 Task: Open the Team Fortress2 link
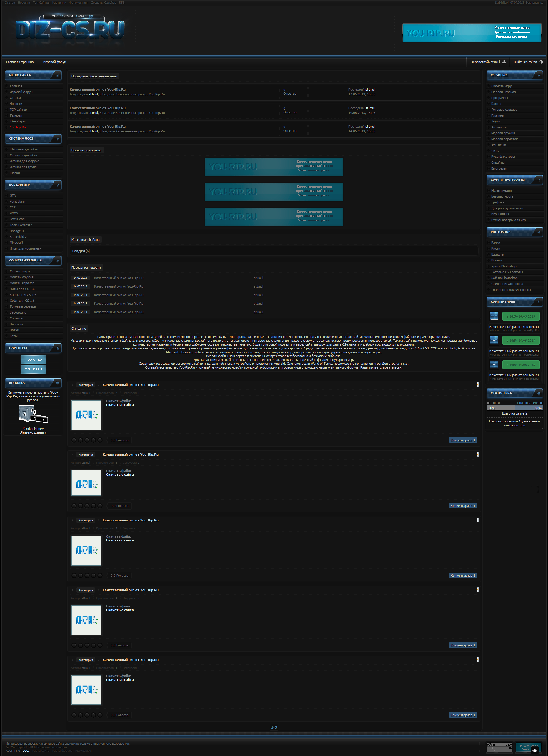pyautogui.click(x=21, y=225)
